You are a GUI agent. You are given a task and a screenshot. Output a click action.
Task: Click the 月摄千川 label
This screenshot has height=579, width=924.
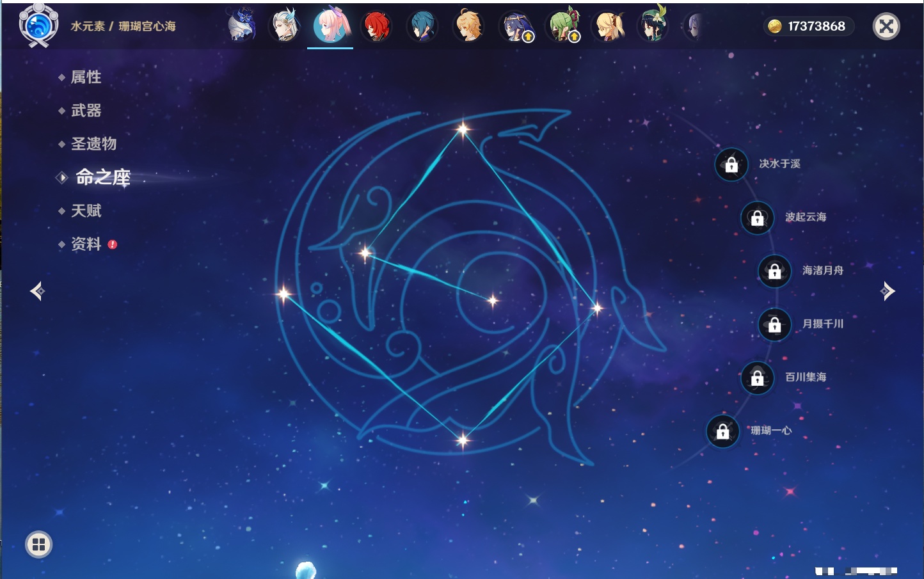823,324
